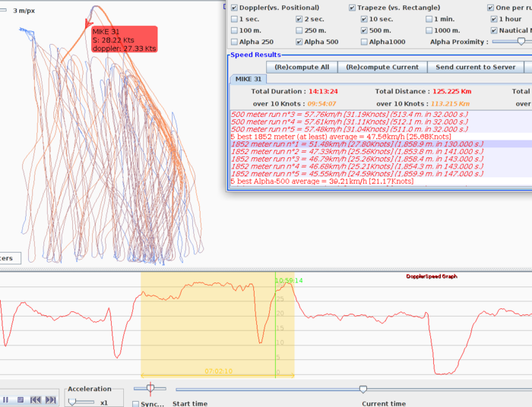The height and width of the screenshot is (407, 532).
Task: Uncheck the 2 sec. option
Action: click(x=299, y=19)
